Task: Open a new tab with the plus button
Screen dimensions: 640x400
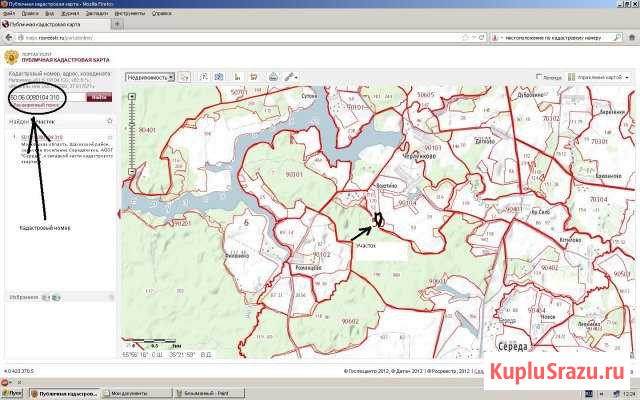Action: coord(117,24)
